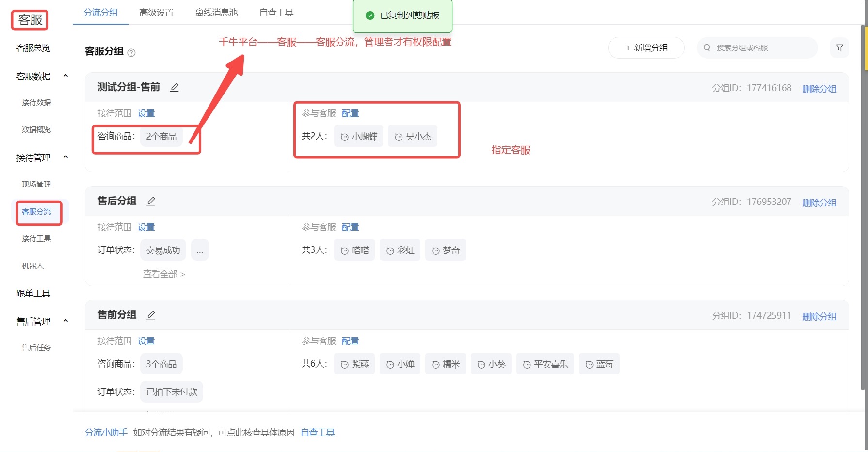Click the 交易成功 order status chip
This screenshot has width=868, height=452.
pyautogui.click(x=163, y=250)
